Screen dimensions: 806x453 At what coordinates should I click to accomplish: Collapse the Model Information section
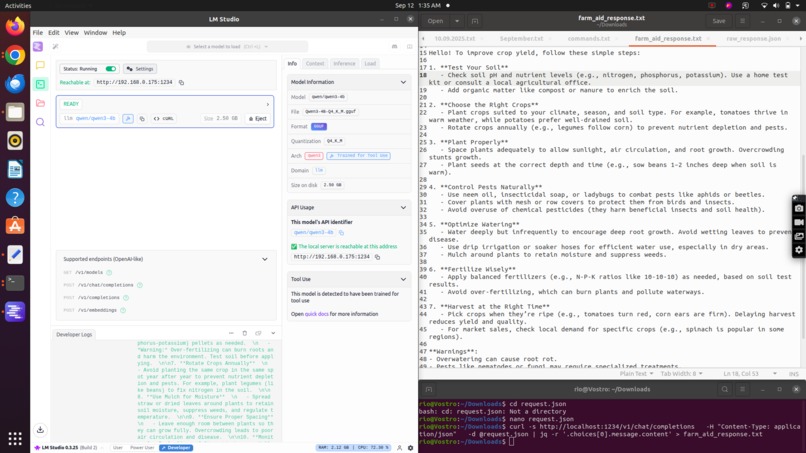pyautogui.click(x=403, y=82)
